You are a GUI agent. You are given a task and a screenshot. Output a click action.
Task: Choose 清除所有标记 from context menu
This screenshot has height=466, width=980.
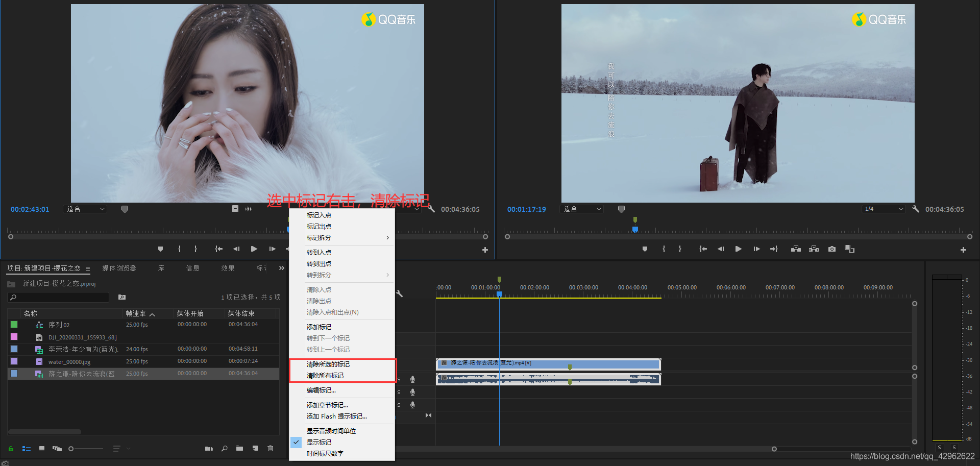[325, 376]
